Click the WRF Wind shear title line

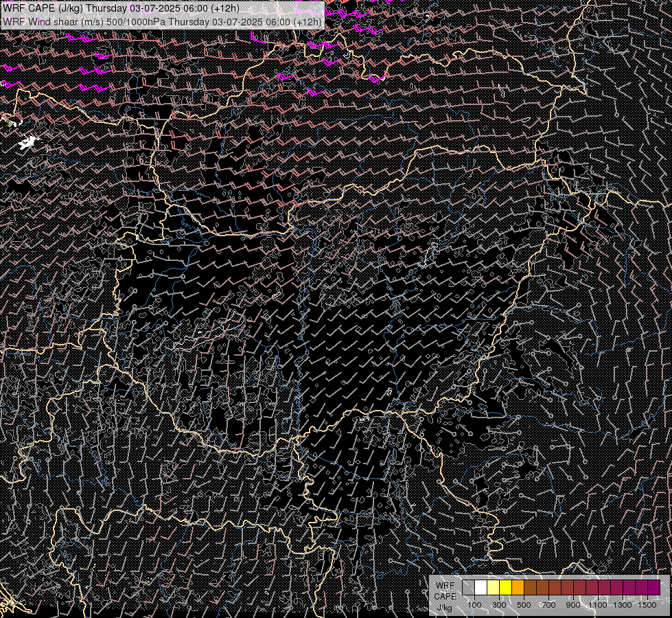click(x=162, y=22)
